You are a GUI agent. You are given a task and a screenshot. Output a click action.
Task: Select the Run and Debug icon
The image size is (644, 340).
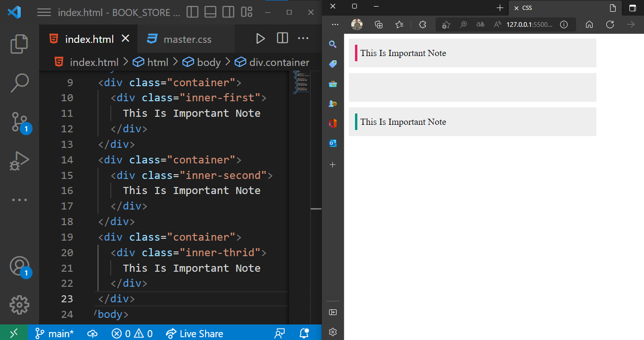coord(19,160)
